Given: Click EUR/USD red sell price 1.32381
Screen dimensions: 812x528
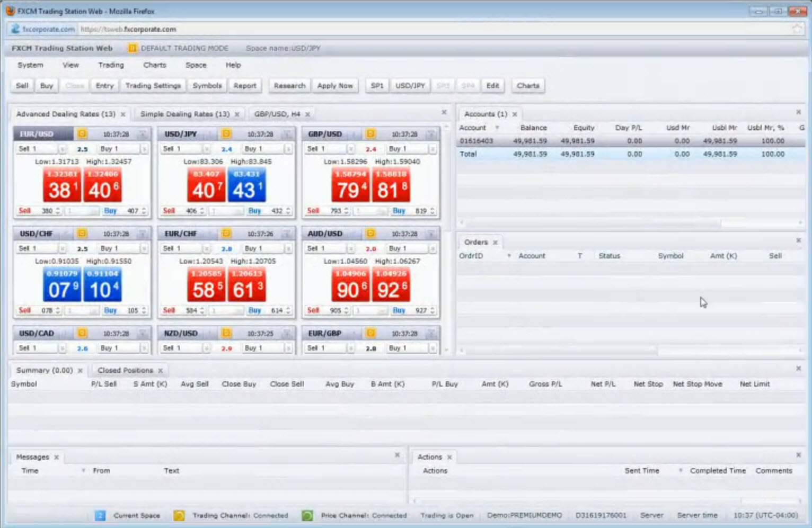Looking at the screenshot, I should [x=62, y=185].
